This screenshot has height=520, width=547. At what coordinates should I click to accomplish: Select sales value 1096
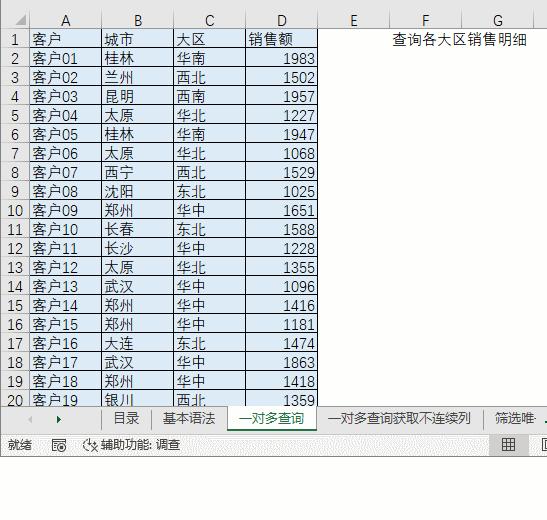pos(282,286)
